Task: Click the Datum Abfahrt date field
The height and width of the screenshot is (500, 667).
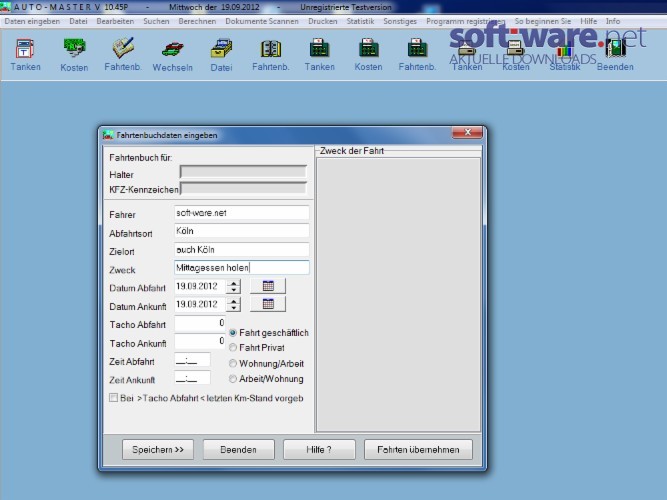Action: pyautogui.click(x=200, y=286)
